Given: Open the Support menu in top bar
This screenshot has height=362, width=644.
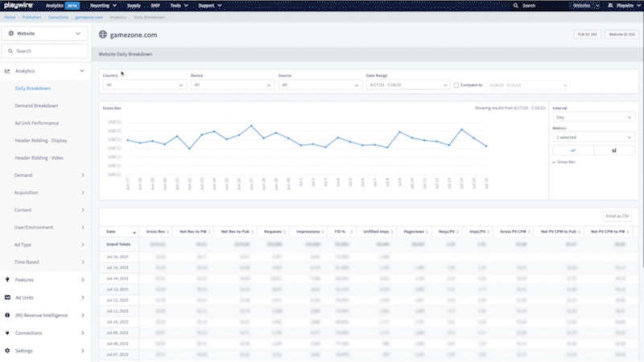Looking at the screenshot, I should [210, 6].
